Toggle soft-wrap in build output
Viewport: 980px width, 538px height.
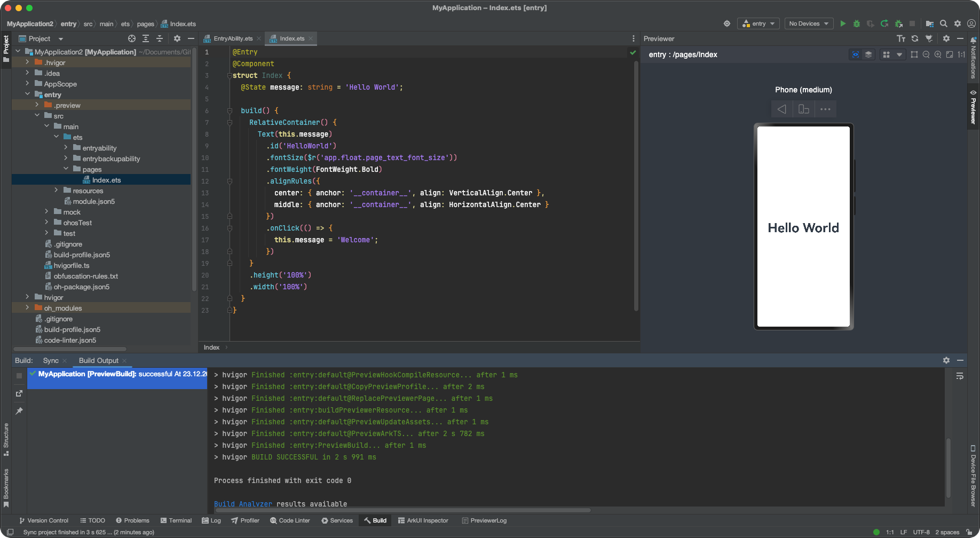tap(960, 376)
